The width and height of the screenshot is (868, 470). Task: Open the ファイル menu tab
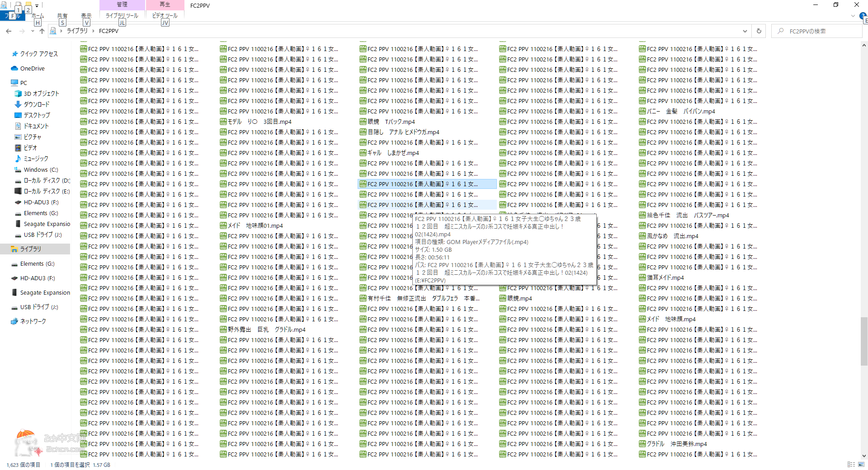point(12,16)
